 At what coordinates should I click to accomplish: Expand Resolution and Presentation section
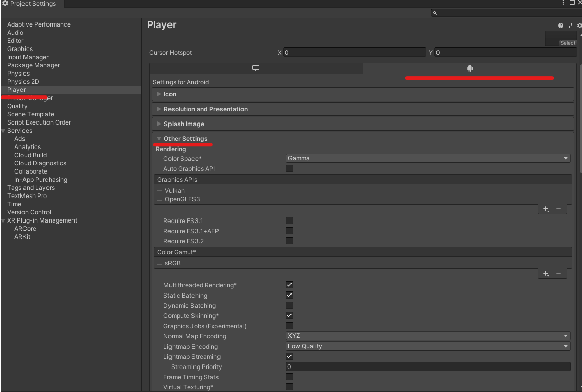[363, 109]
